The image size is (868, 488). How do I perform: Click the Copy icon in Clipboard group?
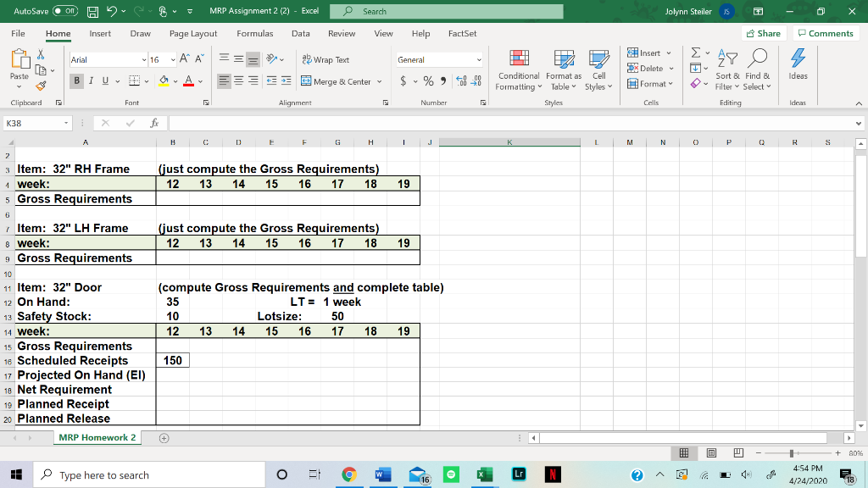[x=41, y=70]
